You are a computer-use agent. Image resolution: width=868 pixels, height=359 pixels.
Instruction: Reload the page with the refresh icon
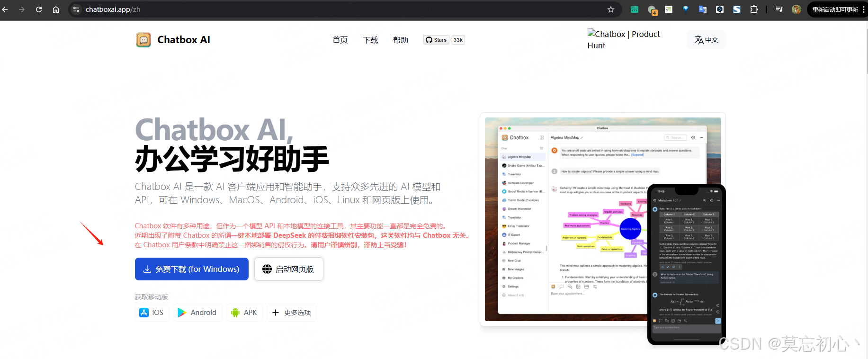point(39,9)
